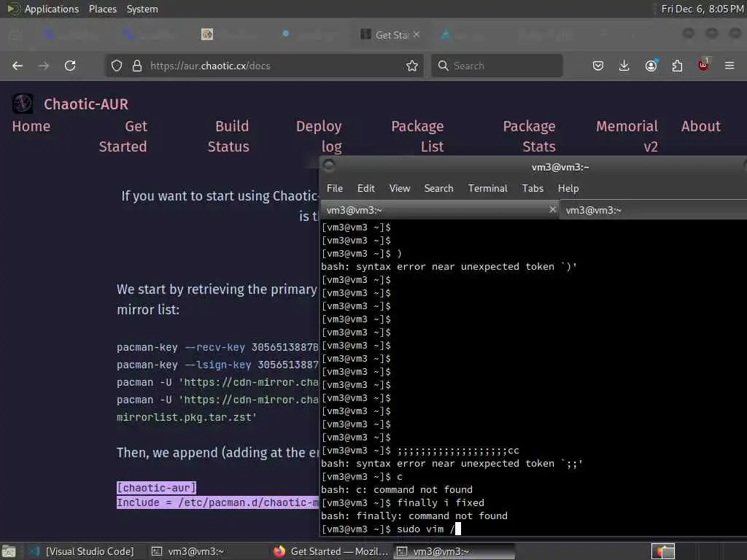Open the Places menu in top panel

coord(102,9)
